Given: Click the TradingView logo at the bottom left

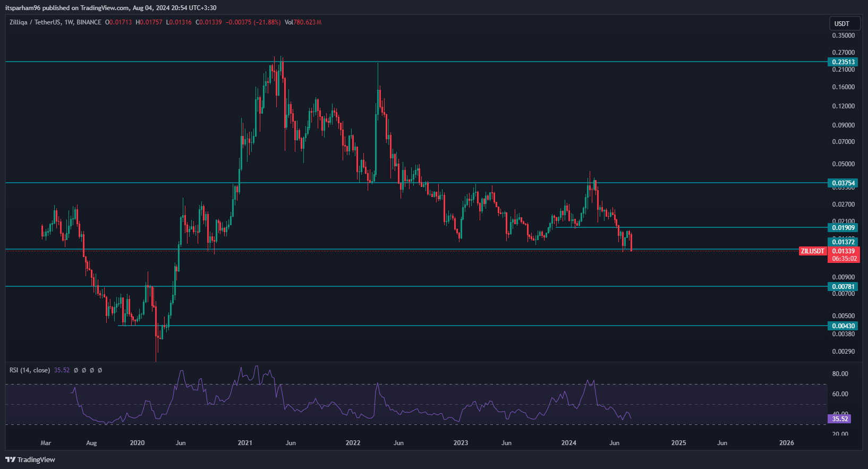Looking at the screenshot, I should pyautogui.click(x=30, y=459).
